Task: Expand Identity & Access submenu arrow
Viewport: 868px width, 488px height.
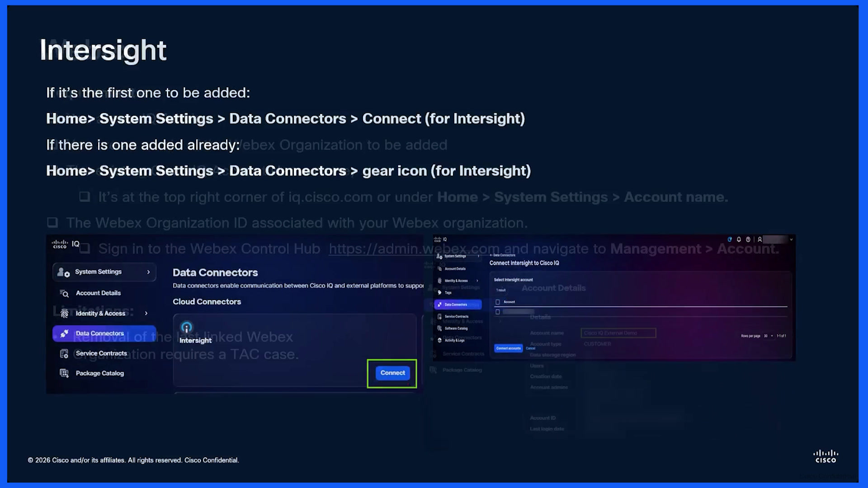Action: coord(146,313)
